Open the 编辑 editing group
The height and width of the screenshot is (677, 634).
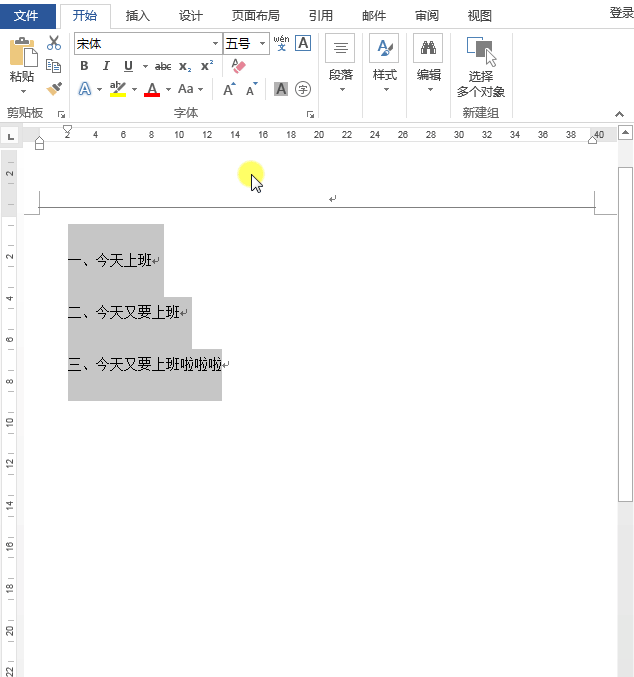[428, 64]
